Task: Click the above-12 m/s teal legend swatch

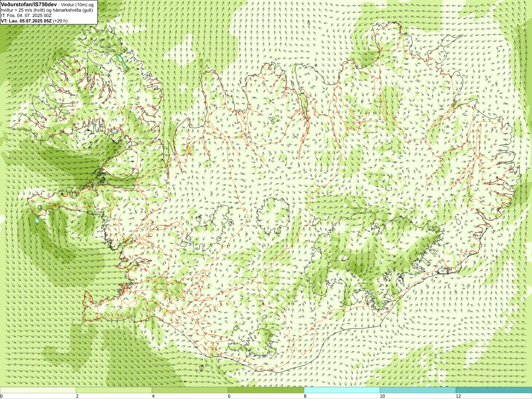Action: (494, 390)
